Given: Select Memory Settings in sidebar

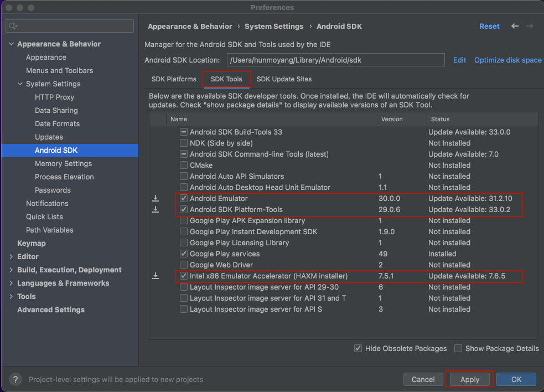Looking at the screenshot, I should pos(64,163).
